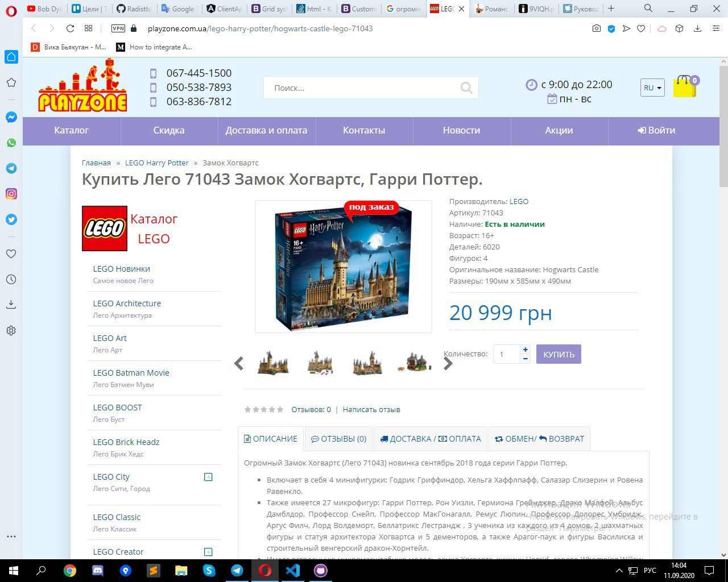Open Twitter in Opera sidebar

click(11, 219)
